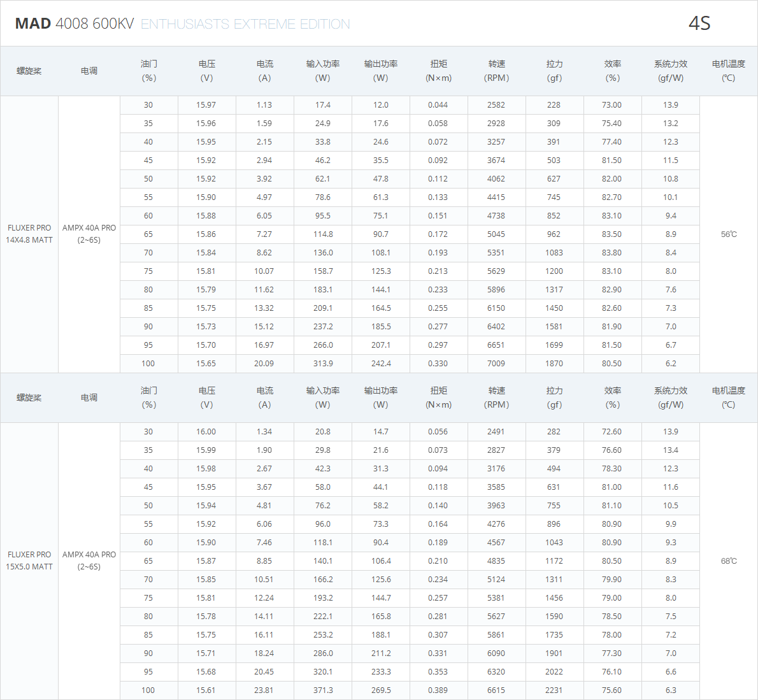Screen dimensions: 758x700
Task: Click the system efficiency value 6.2
Action: [x=671, y=364]
